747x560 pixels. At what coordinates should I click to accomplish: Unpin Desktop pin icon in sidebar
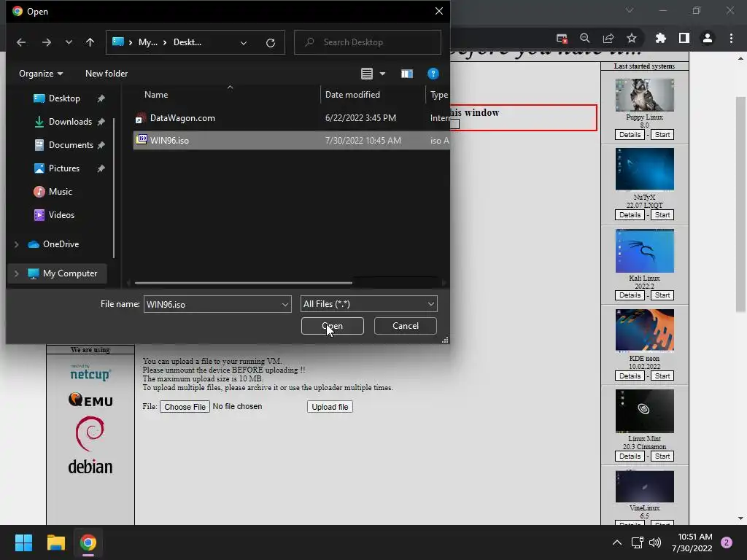click(101, 98)
